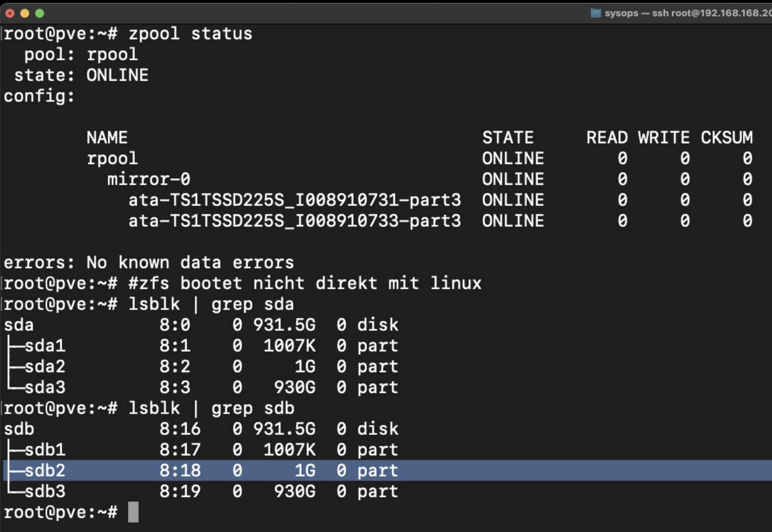
Task: Click the disk entry ending I008910731-part3
Action: pos(294,201)
